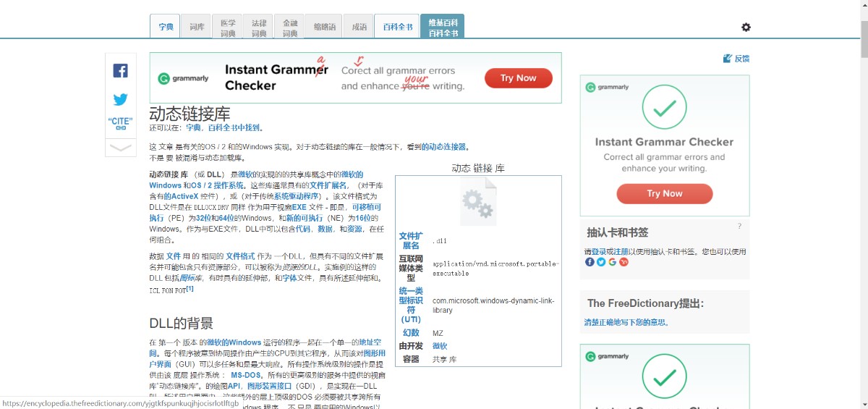
Task: Click the com.microsoft.windows-dynamic-link-library value
Action: [493, 305]
